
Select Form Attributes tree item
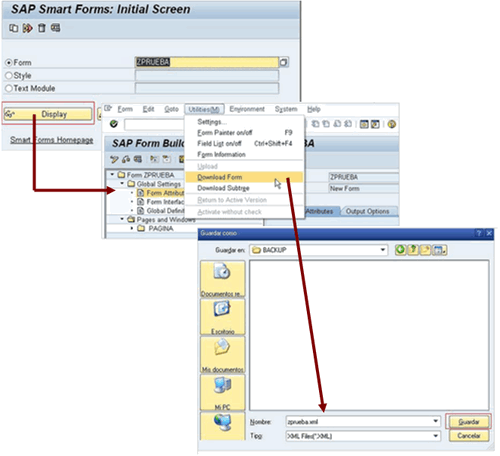pos(161,193)
